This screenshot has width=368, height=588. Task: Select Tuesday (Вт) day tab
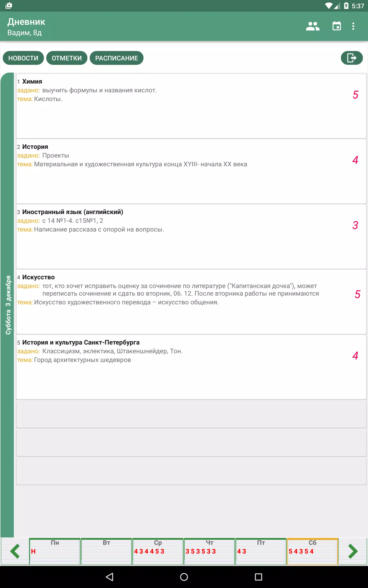106,551
